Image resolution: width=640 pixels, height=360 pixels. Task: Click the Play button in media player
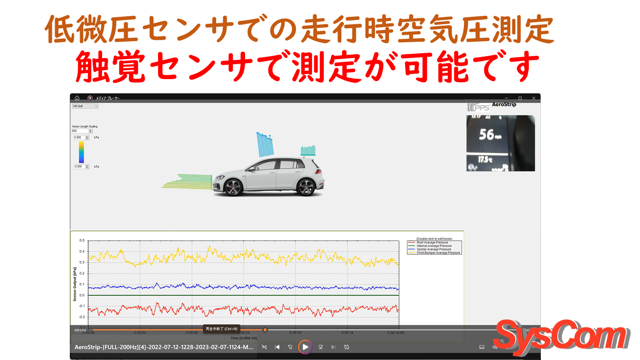point(305,347)
